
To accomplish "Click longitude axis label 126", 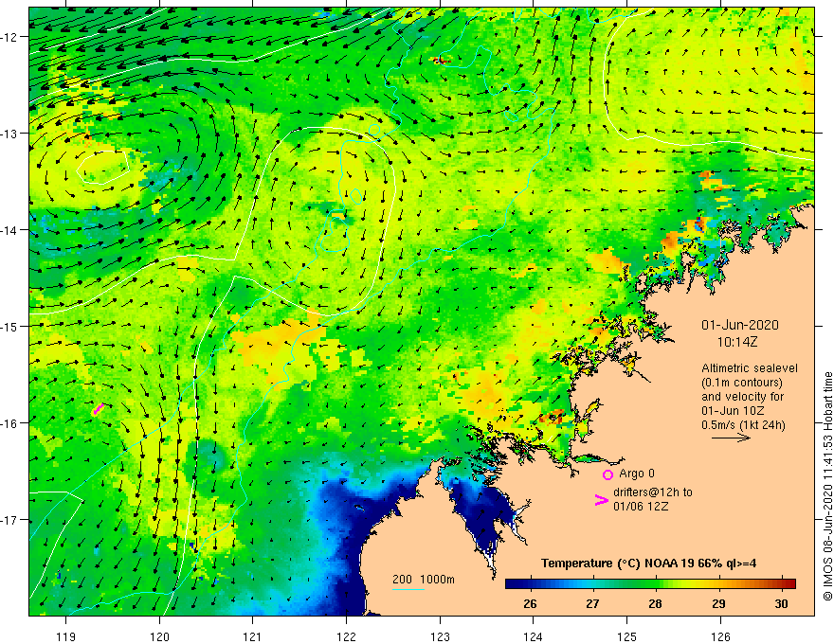I will (x=720, y=636).
